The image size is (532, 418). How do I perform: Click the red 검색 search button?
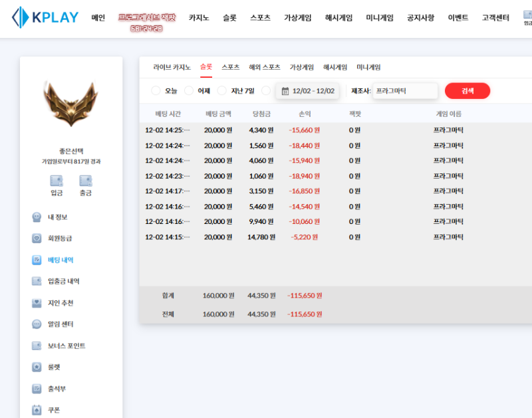coord(467,89)
